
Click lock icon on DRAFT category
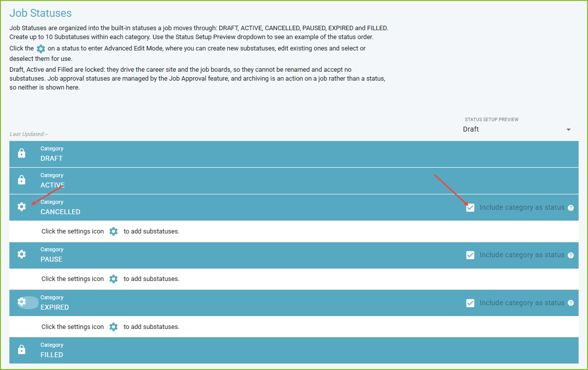[22, 153]
